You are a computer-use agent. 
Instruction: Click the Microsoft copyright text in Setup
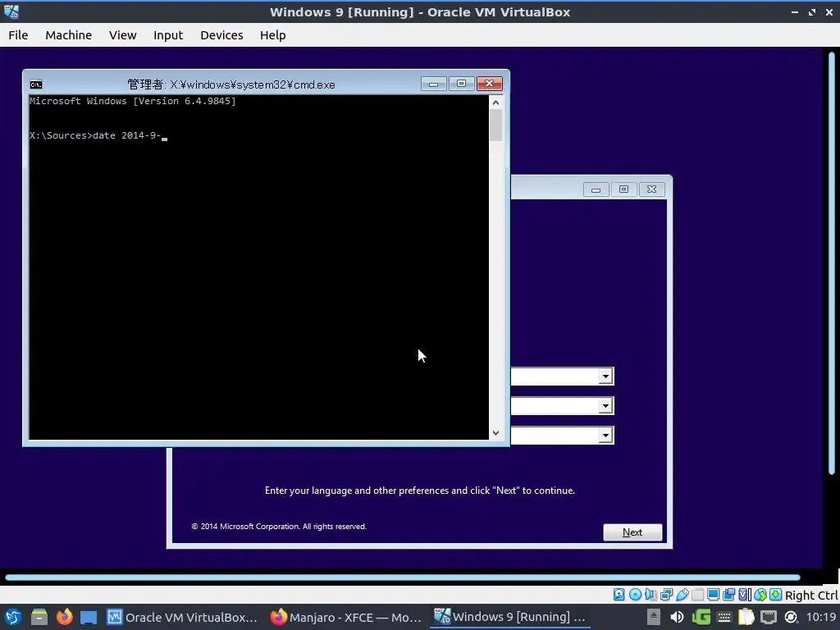(x=279, y=526)
